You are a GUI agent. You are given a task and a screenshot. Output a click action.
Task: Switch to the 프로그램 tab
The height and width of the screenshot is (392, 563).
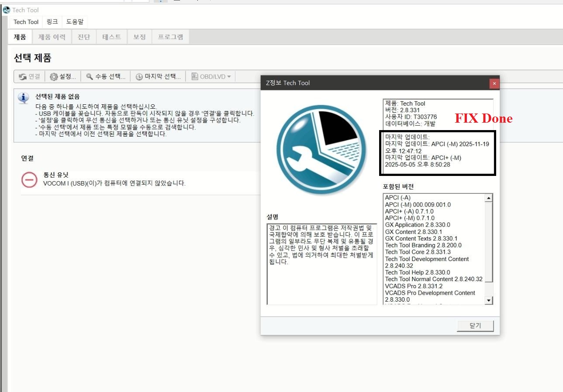click(170, 37)
